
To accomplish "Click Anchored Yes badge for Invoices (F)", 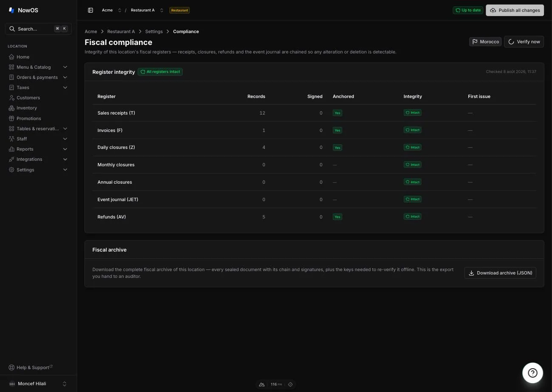I will coord(338,130).
